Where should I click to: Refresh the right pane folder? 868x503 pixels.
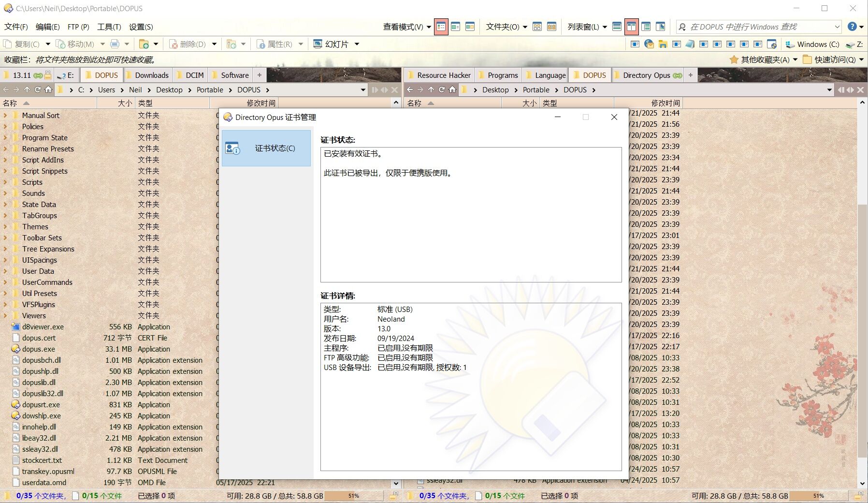(x=442, y=89)
